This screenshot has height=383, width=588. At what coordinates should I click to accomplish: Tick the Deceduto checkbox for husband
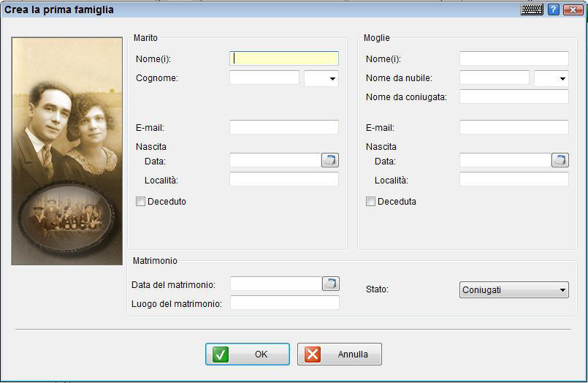point(141,202)
